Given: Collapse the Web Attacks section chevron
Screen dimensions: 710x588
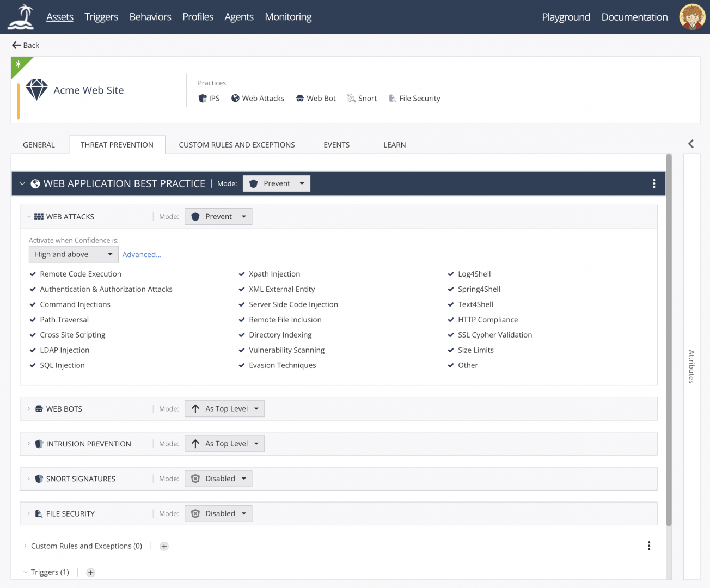Looking at the screenshot, I should tap(29, 217).
